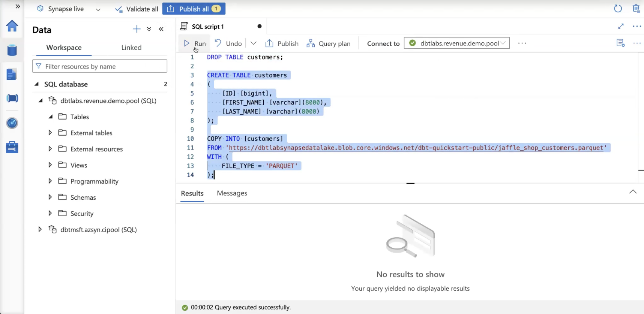
Task: Click the plus icon to add resource
Action: [x=137, y=29]
